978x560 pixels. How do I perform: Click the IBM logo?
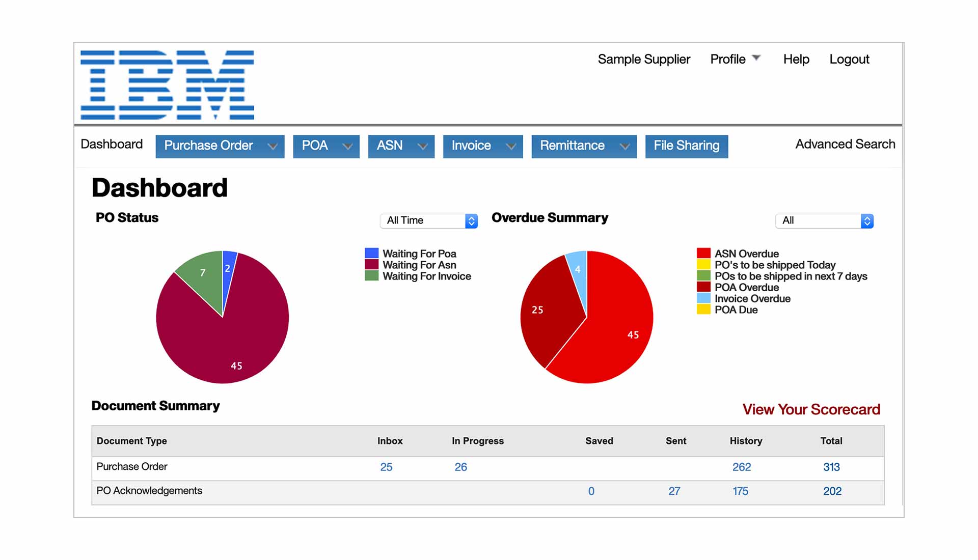(167, 84)
